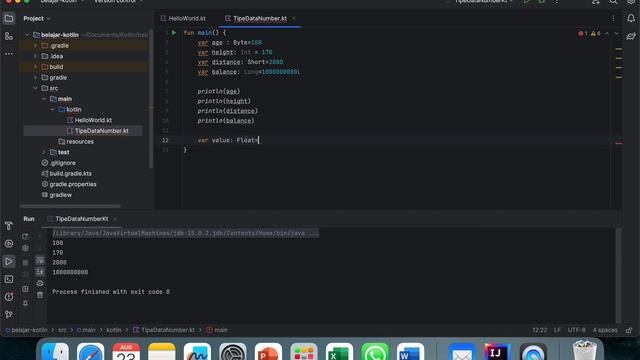Click the yellow warning count indicator
Viewport: 640px width, 360px height.
click(x=596, y=33)
